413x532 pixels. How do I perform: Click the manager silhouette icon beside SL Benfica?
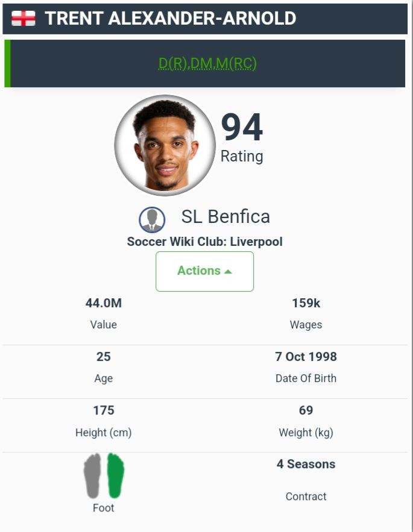pos(152,220)
